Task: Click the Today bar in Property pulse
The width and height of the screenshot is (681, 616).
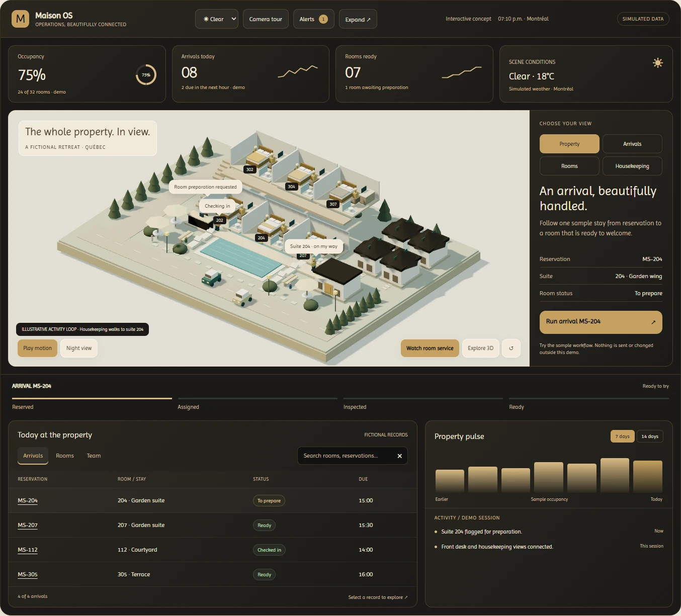Action: 648,476
